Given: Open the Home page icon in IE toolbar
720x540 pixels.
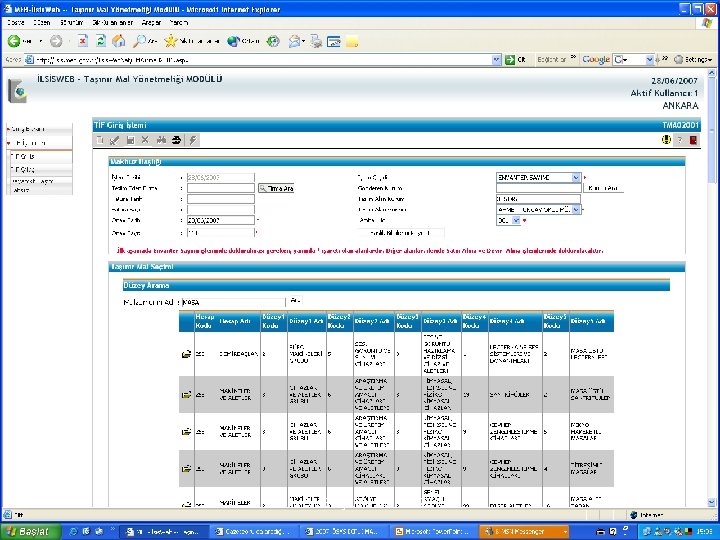Looking at the screenshot, I should coord(118,41).
